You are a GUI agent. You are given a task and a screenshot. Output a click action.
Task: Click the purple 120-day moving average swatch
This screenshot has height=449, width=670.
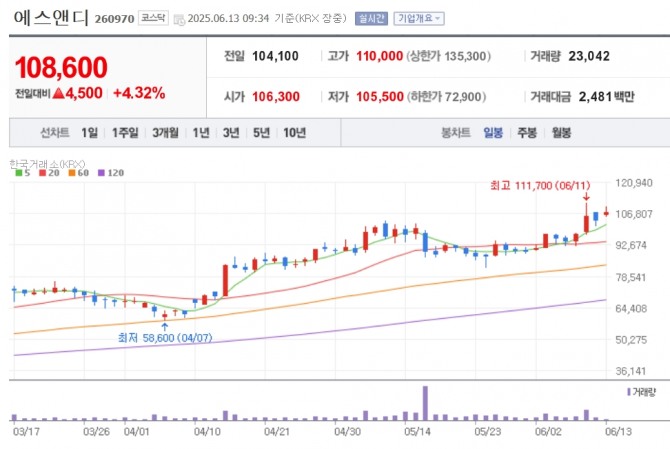(101, 173)
